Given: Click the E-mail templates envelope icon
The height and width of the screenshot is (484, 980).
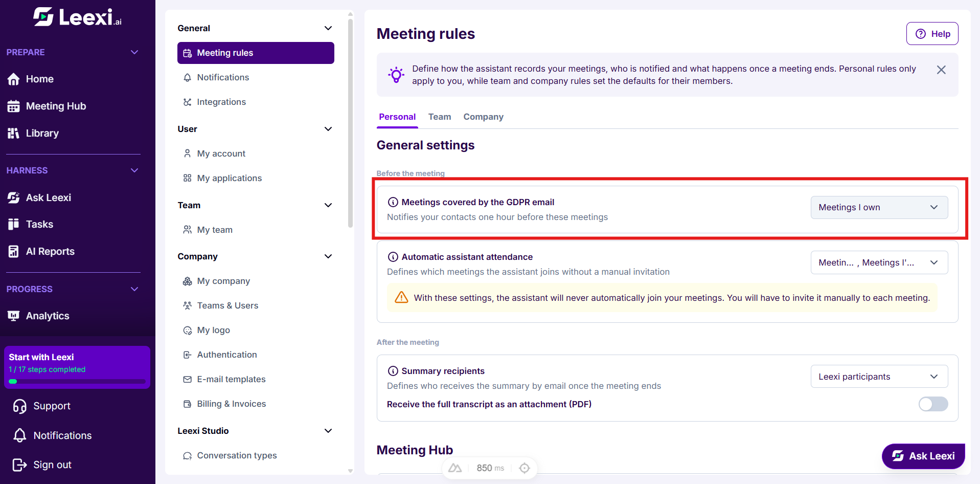Looking at the screenshot, I should [x=187, y=380].
